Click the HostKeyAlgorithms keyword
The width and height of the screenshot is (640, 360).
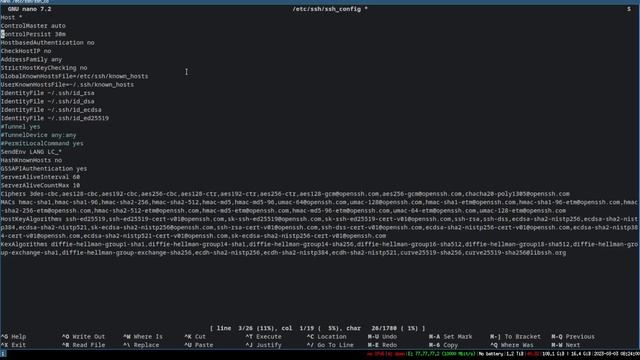31,219
